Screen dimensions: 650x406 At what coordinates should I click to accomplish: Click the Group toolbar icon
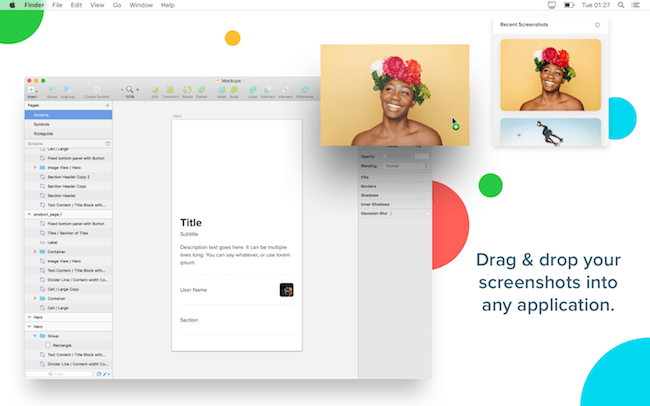click(x=52, y=90)
